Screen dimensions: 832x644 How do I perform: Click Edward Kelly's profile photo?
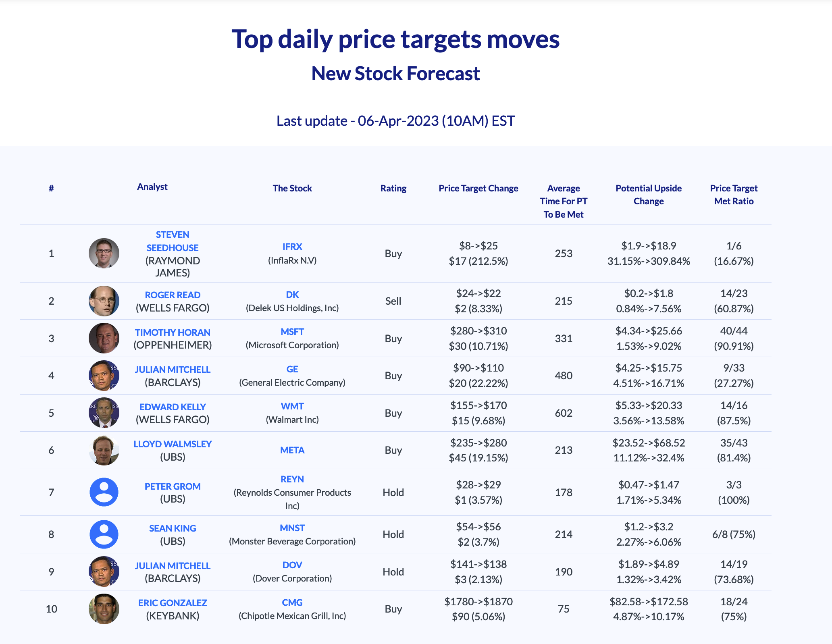pyautogui.click(x=104, y=413)
